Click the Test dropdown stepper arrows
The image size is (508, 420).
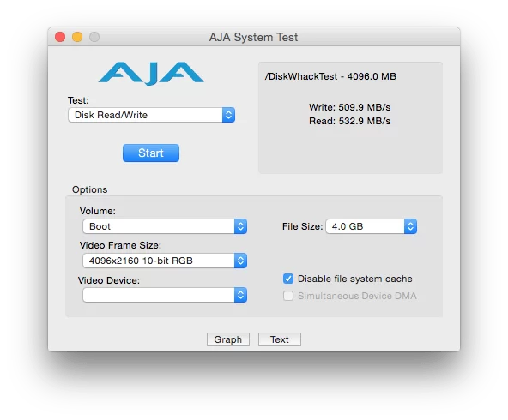click(x=228, y=115)
